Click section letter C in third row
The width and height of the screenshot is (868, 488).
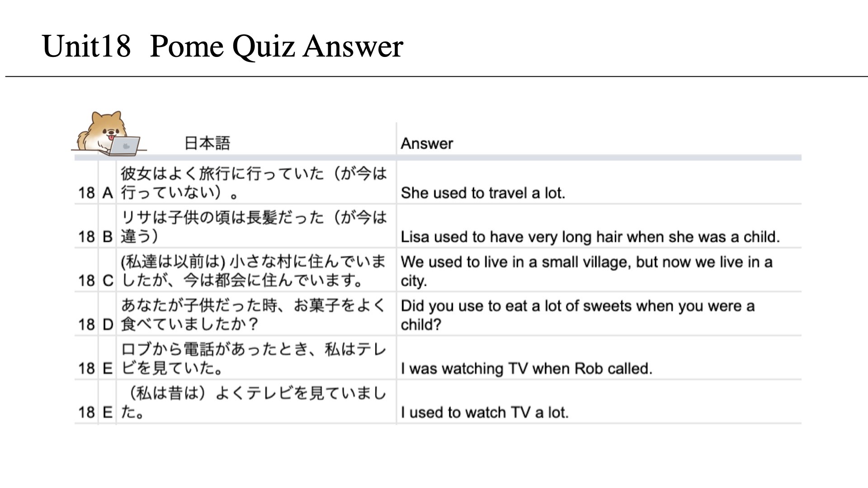108,281
